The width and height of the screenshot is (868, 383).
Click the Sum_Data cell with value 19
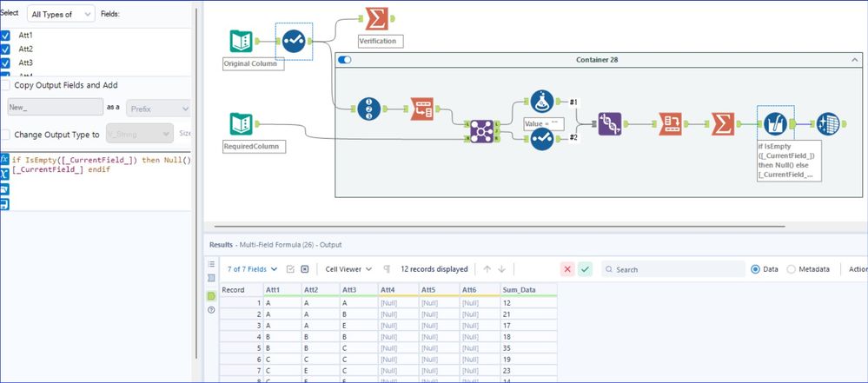click(x=528, y=361)
